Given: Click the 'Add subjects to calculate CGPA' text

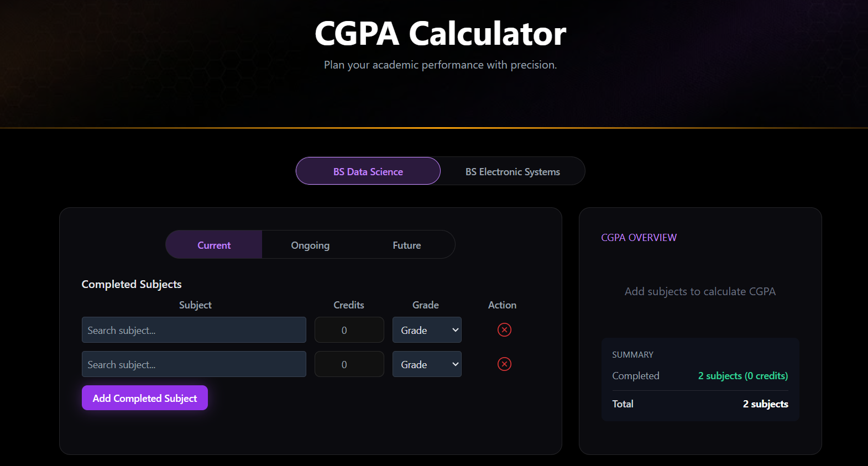Looking at the screenshot, I should point(700,291).
